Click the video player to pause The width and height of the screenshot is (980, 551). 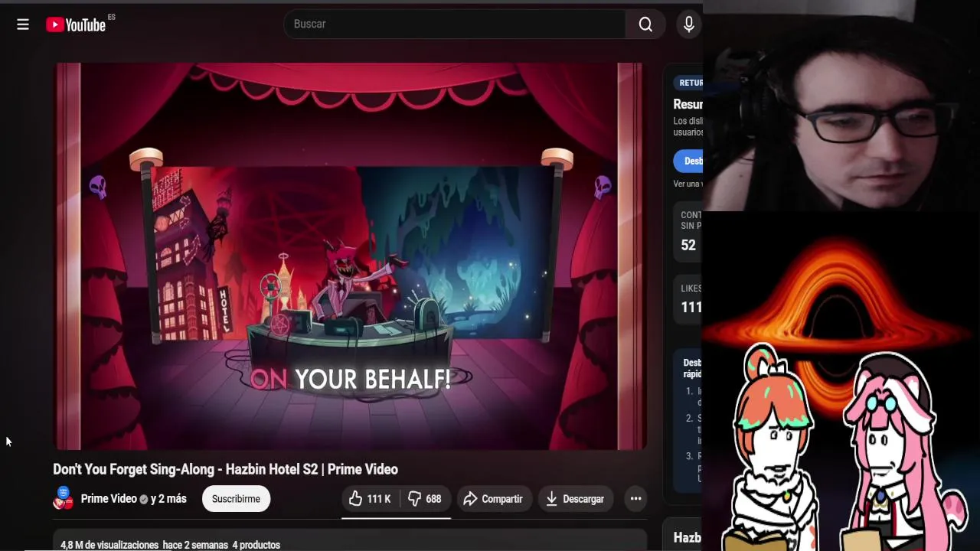[x=350, y=256]
